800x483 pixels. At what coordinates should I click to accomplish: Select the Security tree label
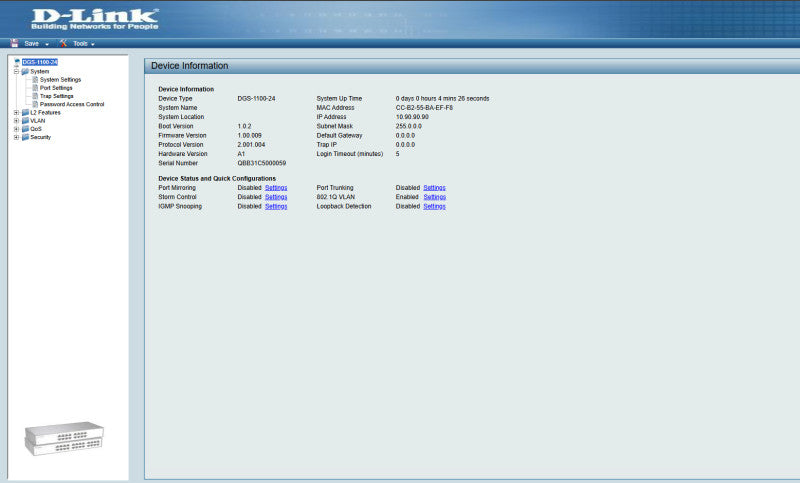(40, 137)
